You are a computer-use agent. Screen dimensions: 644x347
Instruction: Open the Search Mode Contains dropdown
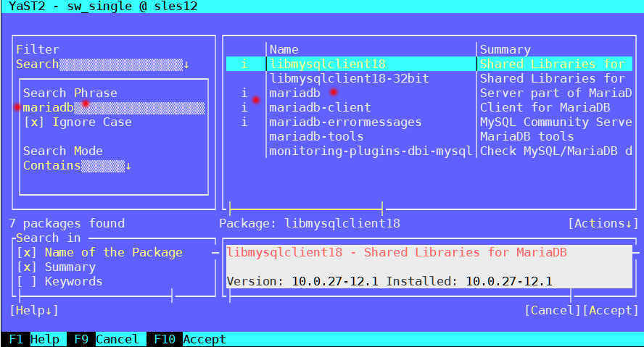[77, 165]
